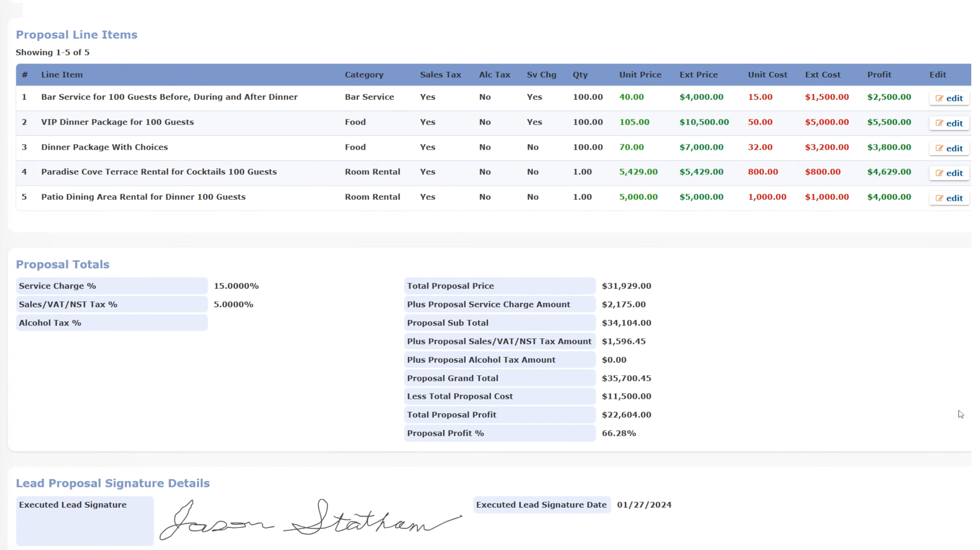The width and height of the screenshot is (980, 550).
Task: Select the Service Charge % input field
Action: pyautogui.click(x=112, y=285)
